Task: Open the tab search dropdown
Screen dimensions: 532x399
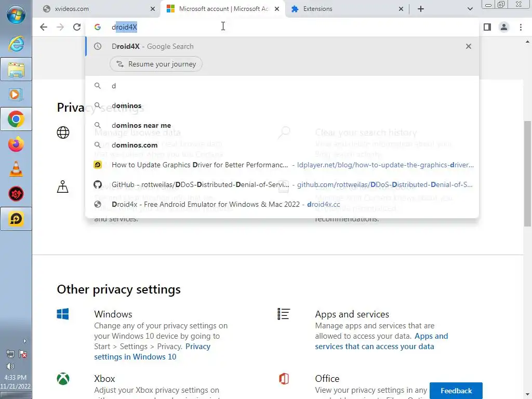Action: pyautogui.click(x=470, y=9)
